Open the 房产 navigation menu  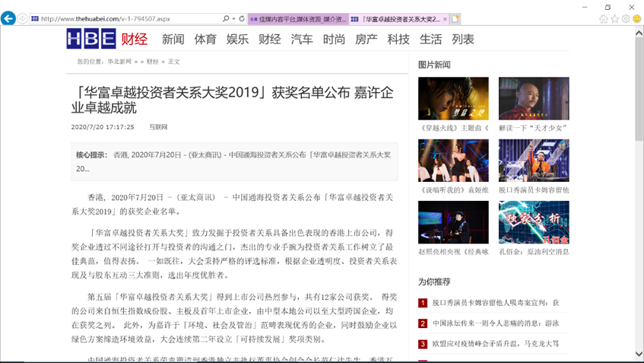[366, 40]
